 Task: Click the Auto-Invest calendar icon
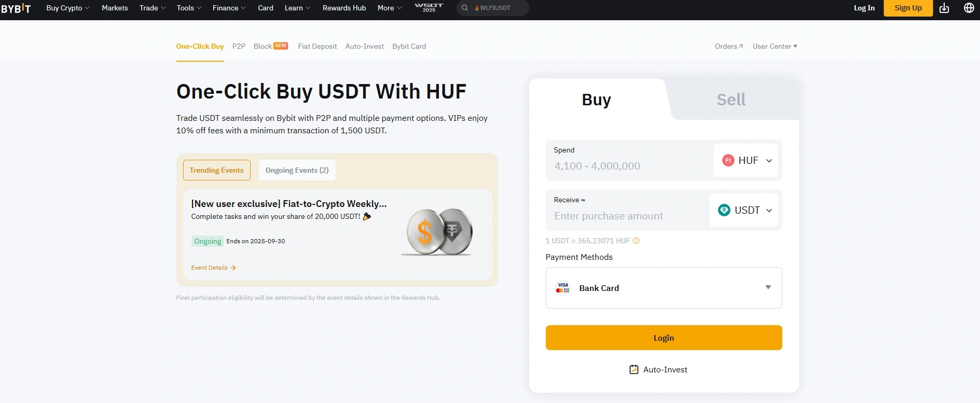pyautogui.click(x=633, y=369)
